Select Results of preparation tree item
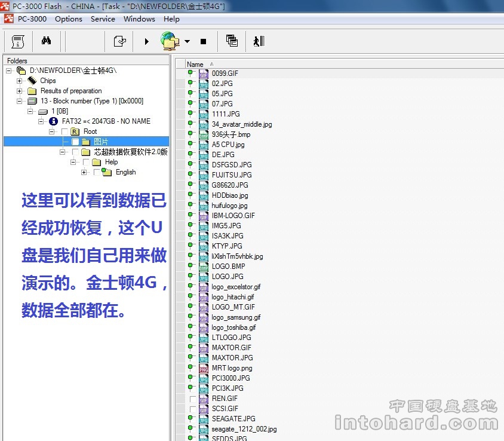This screenshot has width=504, height=441. [71, 91]
